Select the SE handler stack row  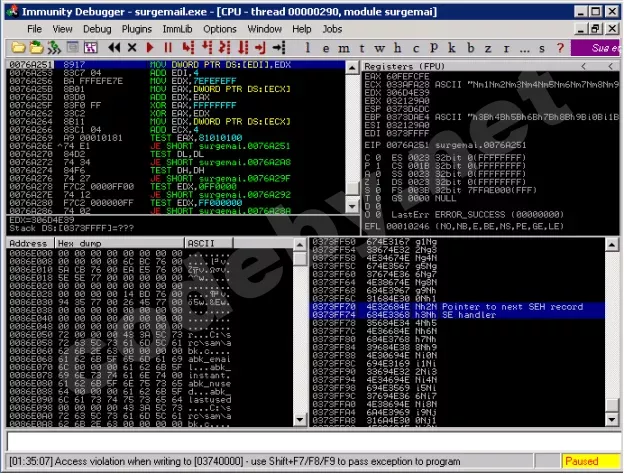pyautogui.click(x=456, y=315)
